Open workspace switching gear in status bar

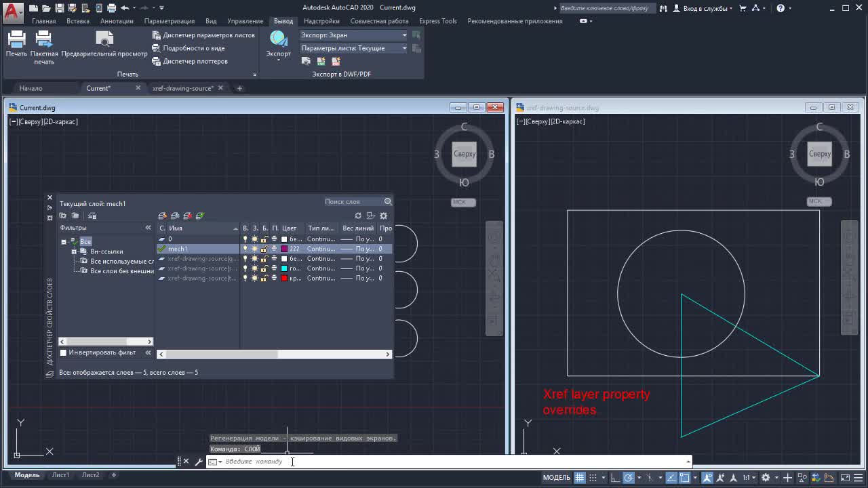pos(766,478)
